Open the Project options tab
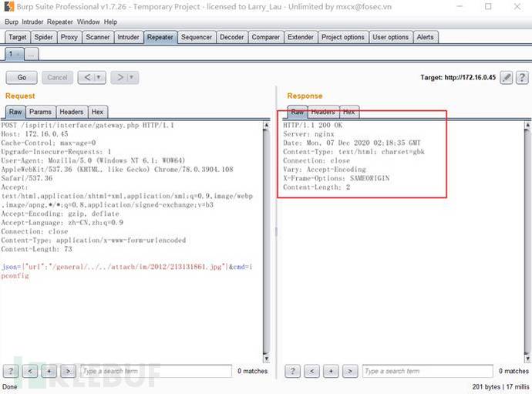532x394 pixels. pos(343,37)
